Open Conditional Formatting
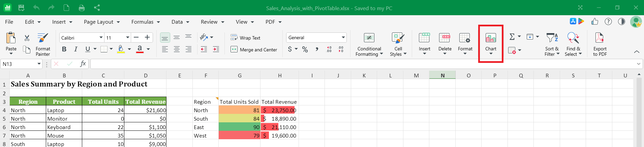 [x=369, y=45]
